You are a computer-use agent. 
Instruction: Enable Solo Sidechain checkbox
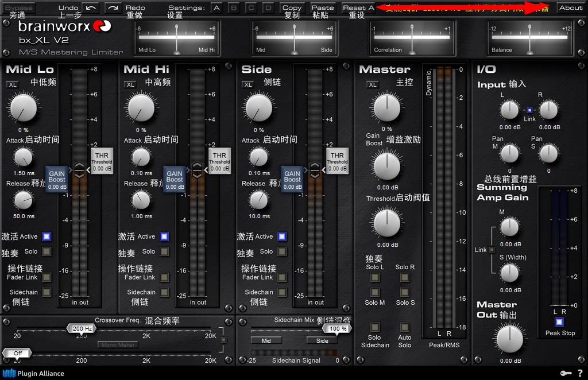point(374,327)
